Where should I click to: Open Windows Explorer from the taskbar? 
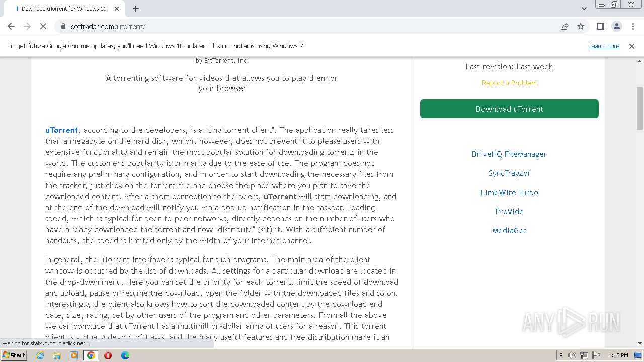pyautogui.click(x=57, y=355)
